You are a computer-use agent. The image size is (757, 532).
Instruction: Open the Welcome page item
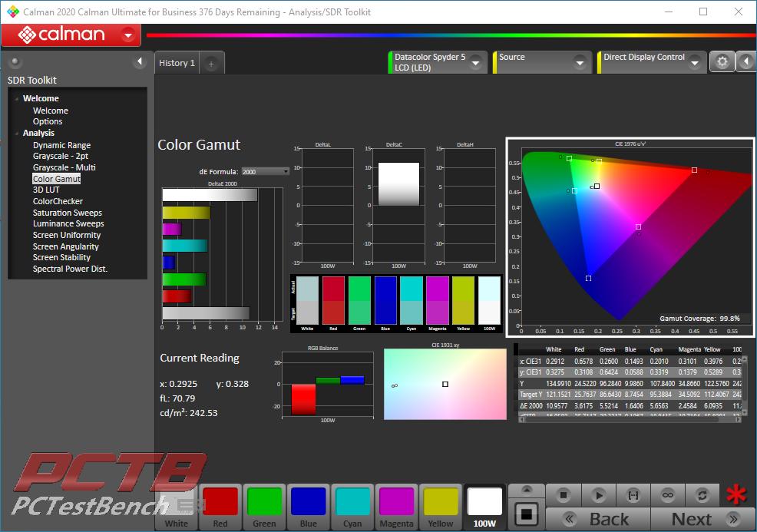[50, 111]
